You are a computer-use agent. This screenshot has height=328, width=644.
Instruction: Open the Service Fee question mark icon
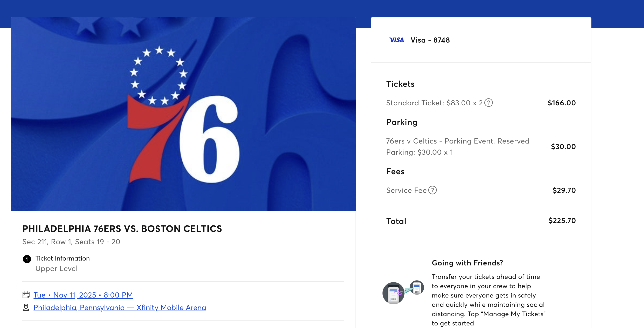(x=433, y=190)
